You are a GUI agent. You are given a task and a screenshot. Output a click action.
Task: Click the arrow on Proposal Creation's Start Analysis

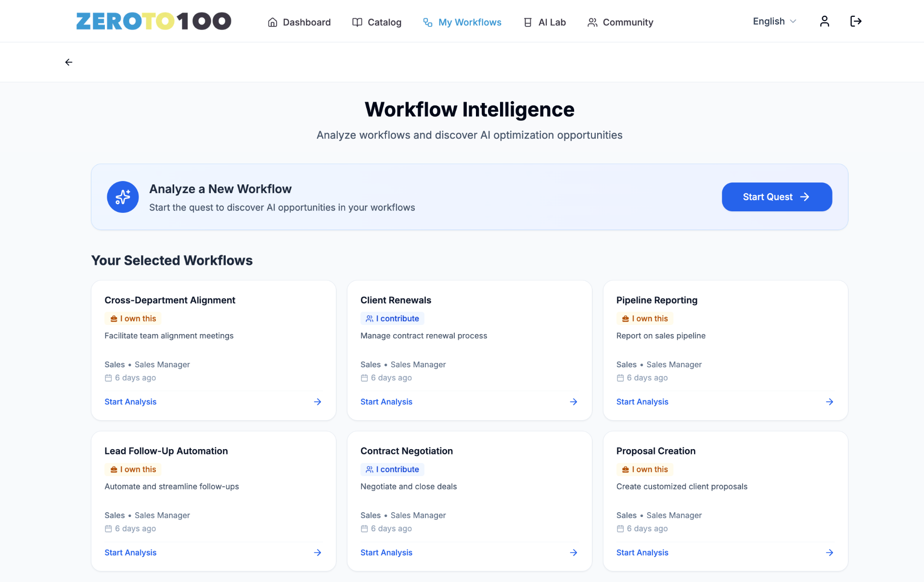pos(829,553)
